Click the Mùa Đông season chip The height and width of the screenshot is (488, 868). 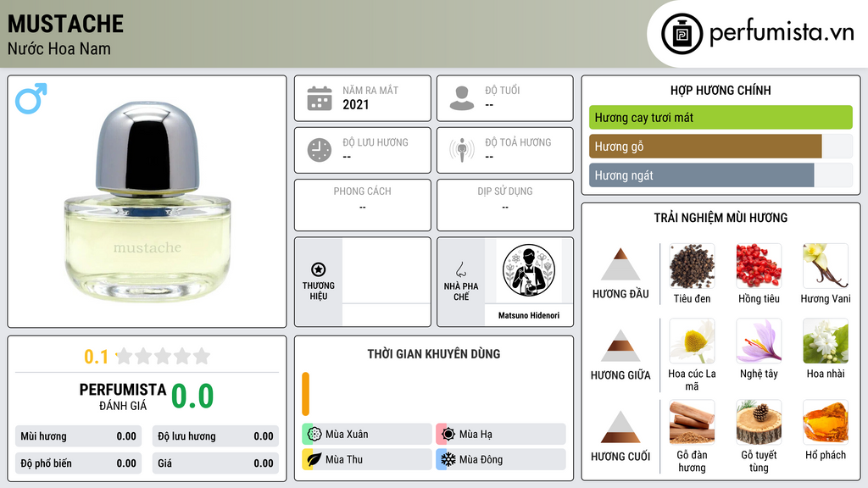(501, 459)
